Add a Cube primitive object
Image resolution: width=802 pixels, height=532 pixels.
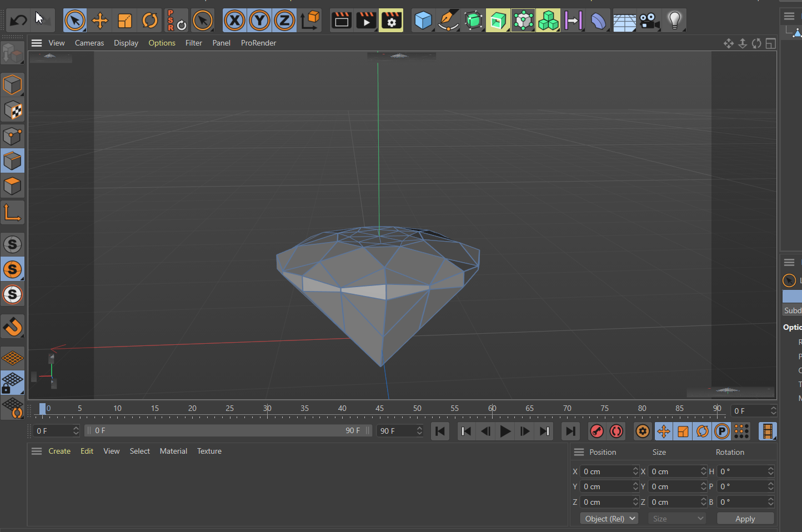point(423,21)
